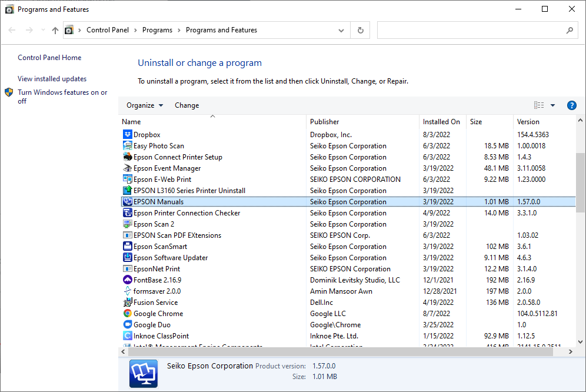Click the EPSON Manuals row icon
586x392 pixels.
pos(128,202)
